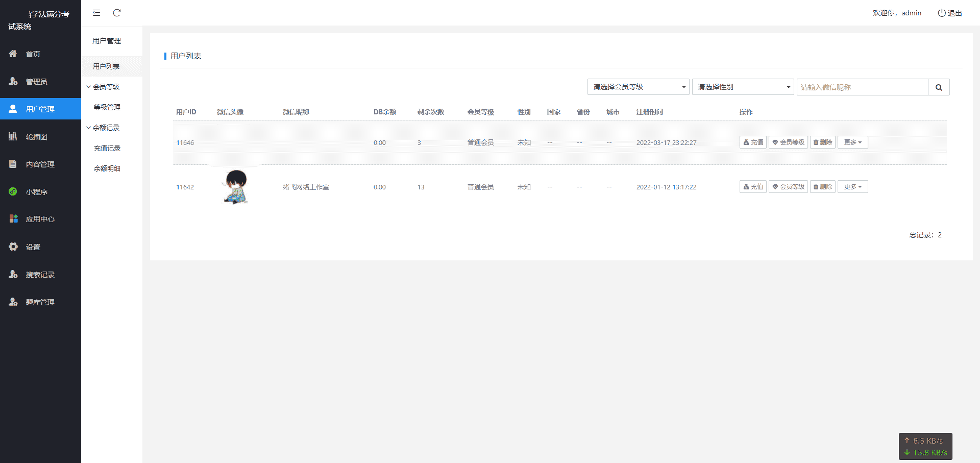Expand 更多 menu for user 11646
Screen dimensions: 980x463
point(852,142)
